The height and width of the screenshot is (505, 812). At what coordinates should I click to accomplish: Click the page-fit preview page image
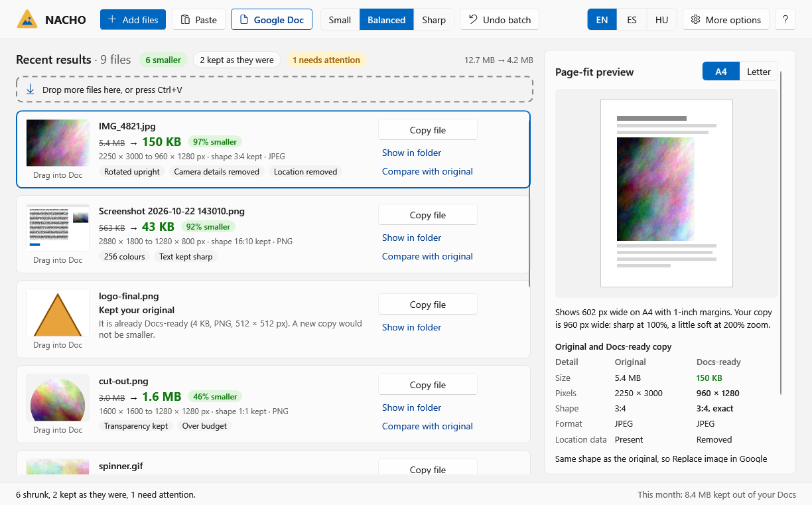[667, 193]
